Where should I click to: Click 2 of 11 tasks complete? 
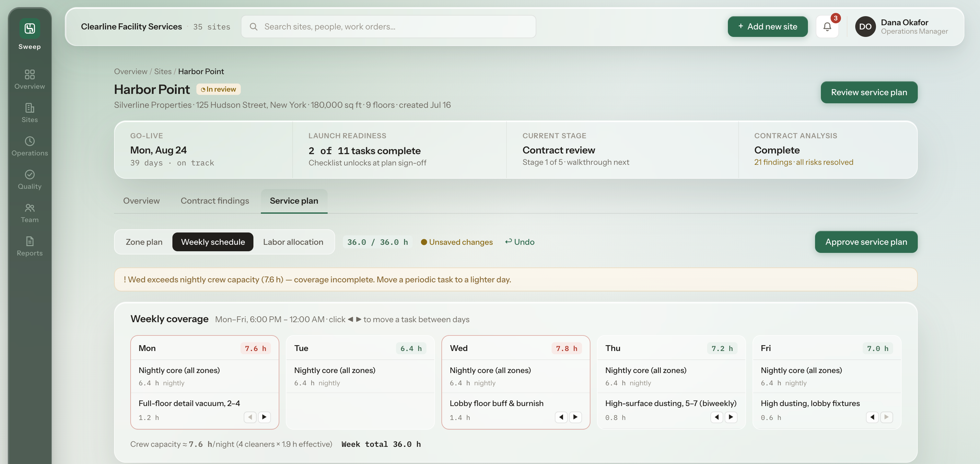tap(365, 151)
